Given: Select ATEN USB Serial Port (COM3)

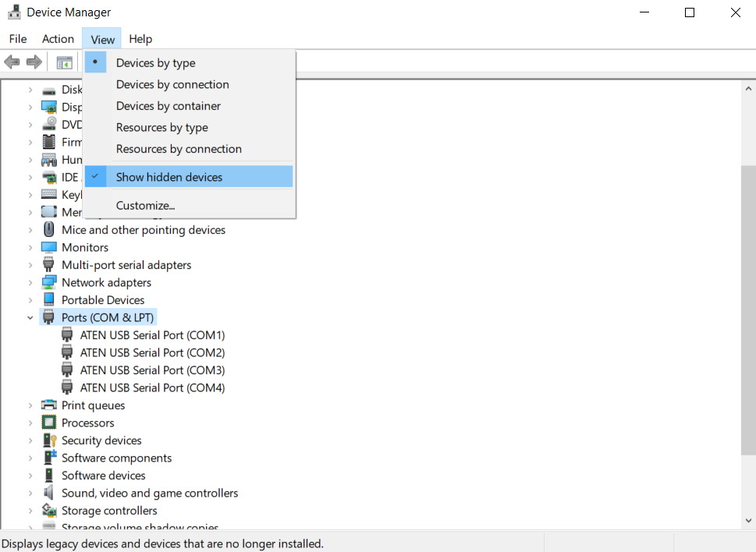Looking at the screenshot, I should pos(152,370).
